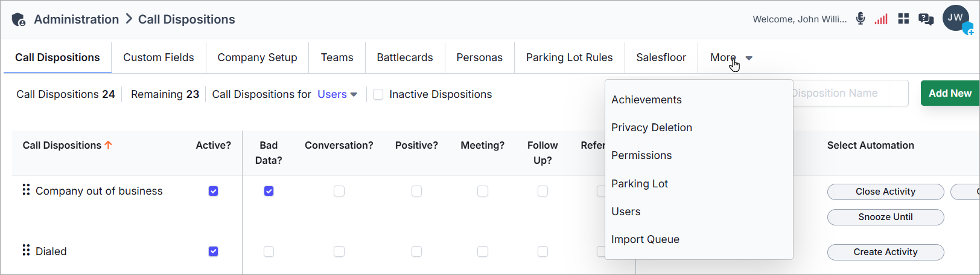Click the JW user avatar
The image size is (980, 275).
[956, 18]
